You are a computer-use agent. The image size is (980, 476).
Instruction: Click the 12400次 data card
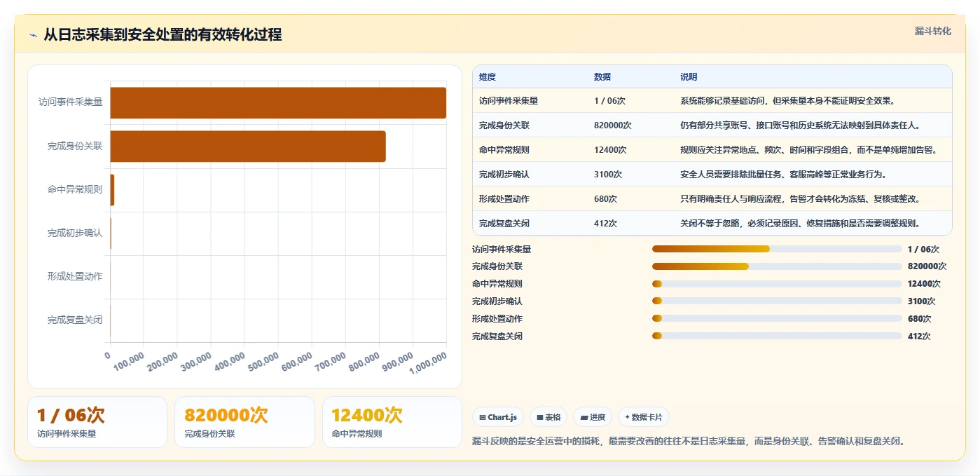(392, 422)
